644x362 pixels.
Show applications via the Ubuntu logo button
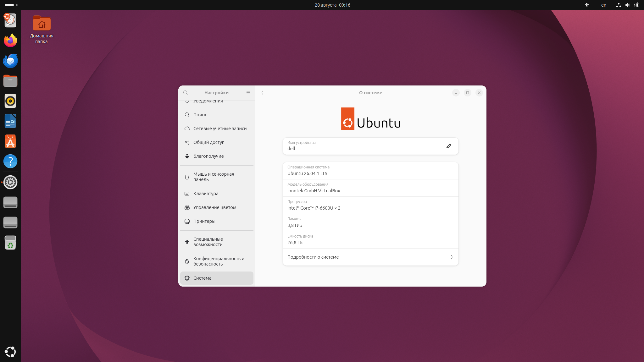tap(10, 352)
